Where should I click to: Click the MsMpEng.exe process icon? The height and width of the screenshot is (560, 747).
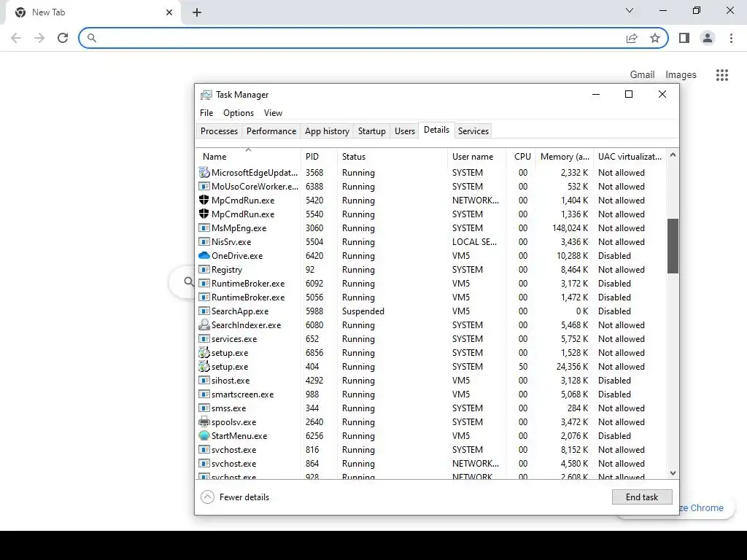point(204,227)
